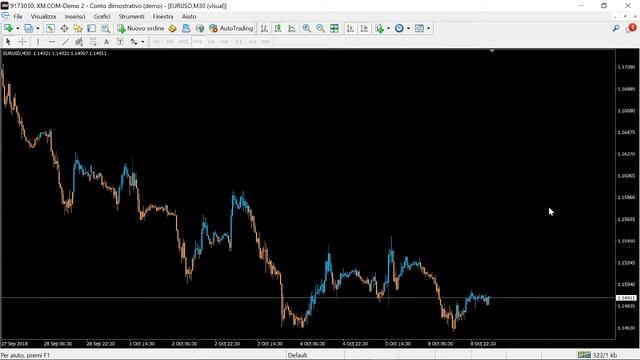Select the Cursor arrow tool
The image size is (640, 360).
[8, 42]
